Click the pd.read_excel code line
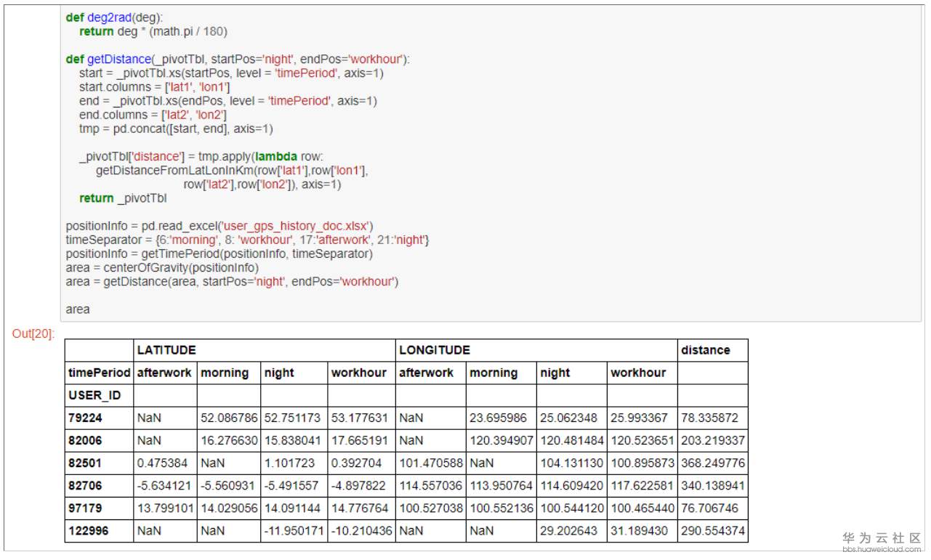This screenshot has height=560, width=931. 219,226
